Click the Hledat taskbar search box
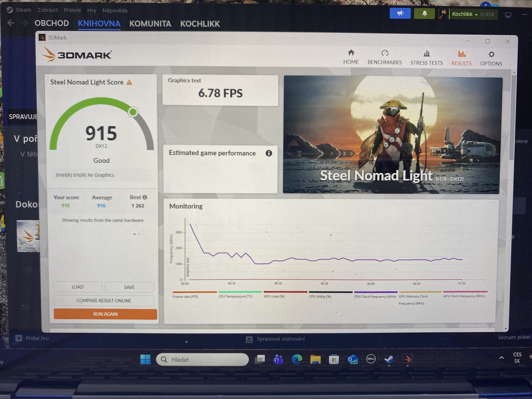 (x=202, y=359)
